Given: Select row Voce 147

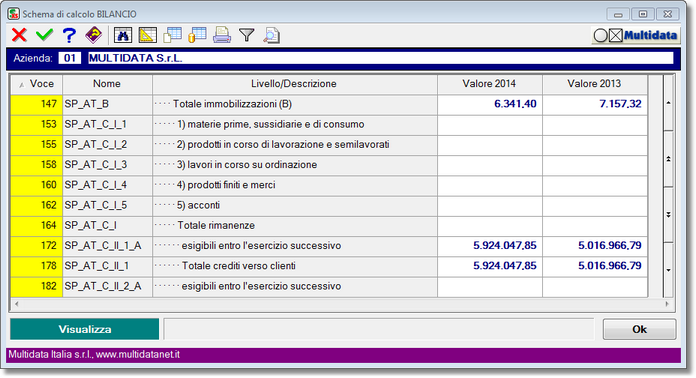Looking at the screenshot, I should tap(36, 104).
